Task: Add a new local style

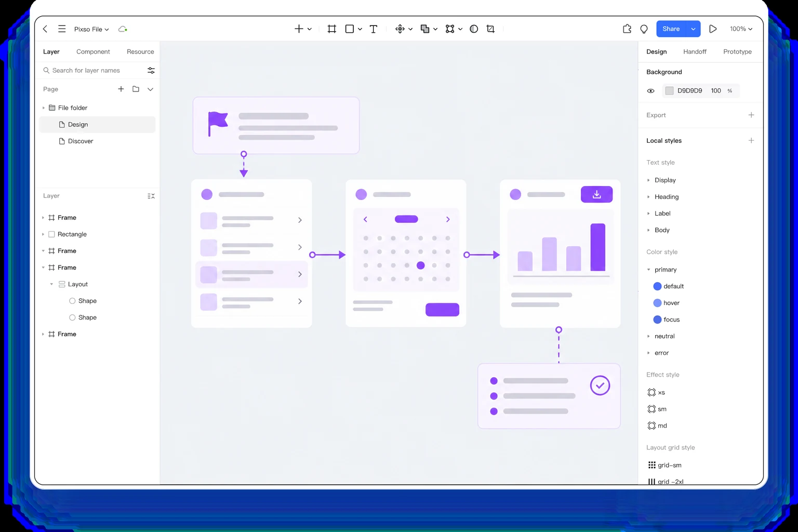Action: click(x=751, y=140)
